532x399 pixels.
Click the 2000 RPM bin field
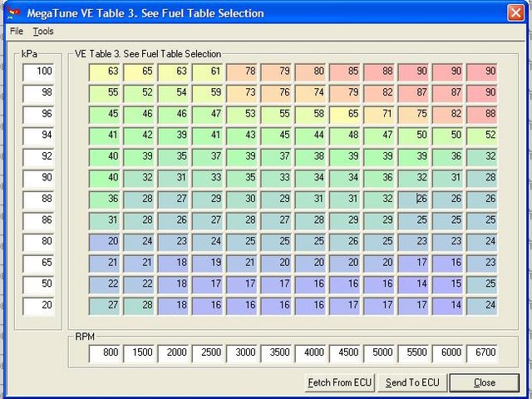pos(173,353)
